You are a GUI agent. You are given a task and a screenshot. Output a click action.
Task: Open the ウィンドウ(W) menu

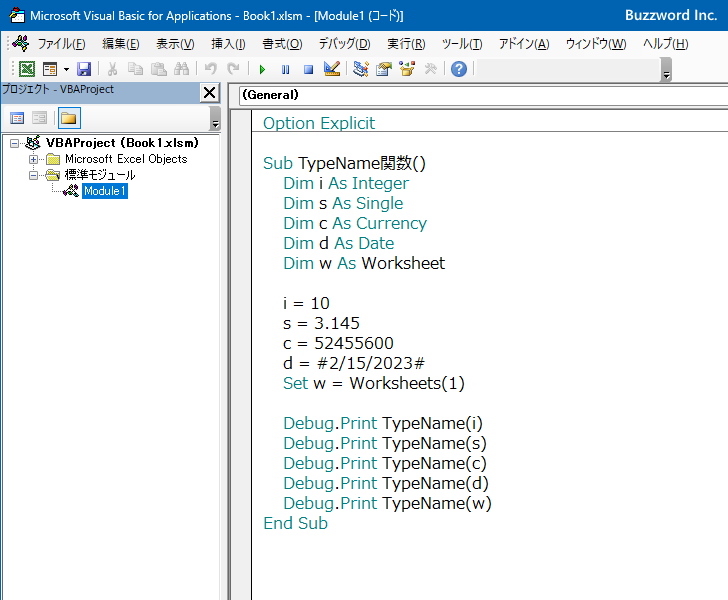pyautogui.click(x=596, y=44)
